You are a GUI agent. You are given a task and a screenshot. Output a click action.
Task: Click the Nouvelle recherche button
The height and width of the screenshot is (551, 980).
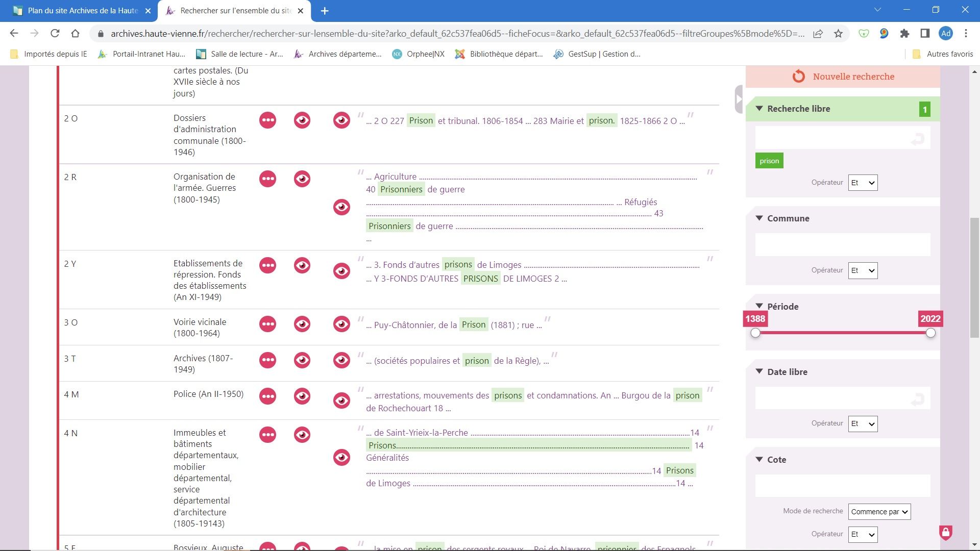(853, 77)
